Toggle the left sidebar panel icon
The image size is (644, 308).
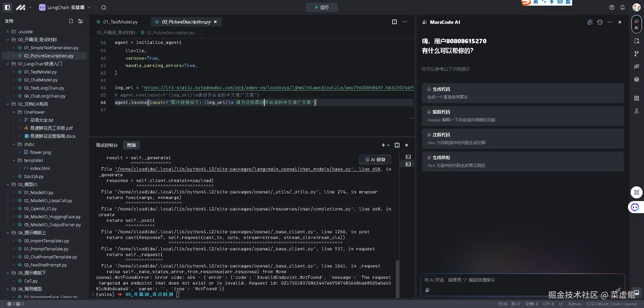(x=7, y=7)
